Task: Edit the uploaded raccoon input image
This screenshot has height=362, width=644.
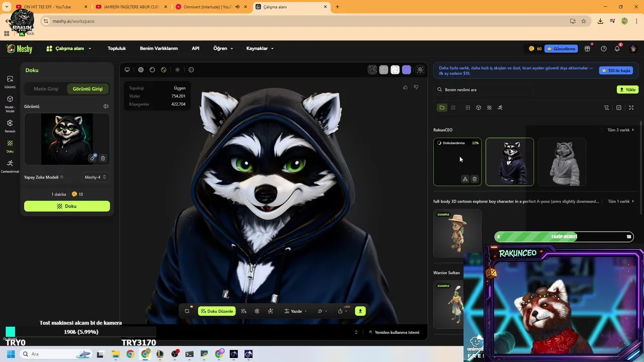Action: click(x=93, y=158)
